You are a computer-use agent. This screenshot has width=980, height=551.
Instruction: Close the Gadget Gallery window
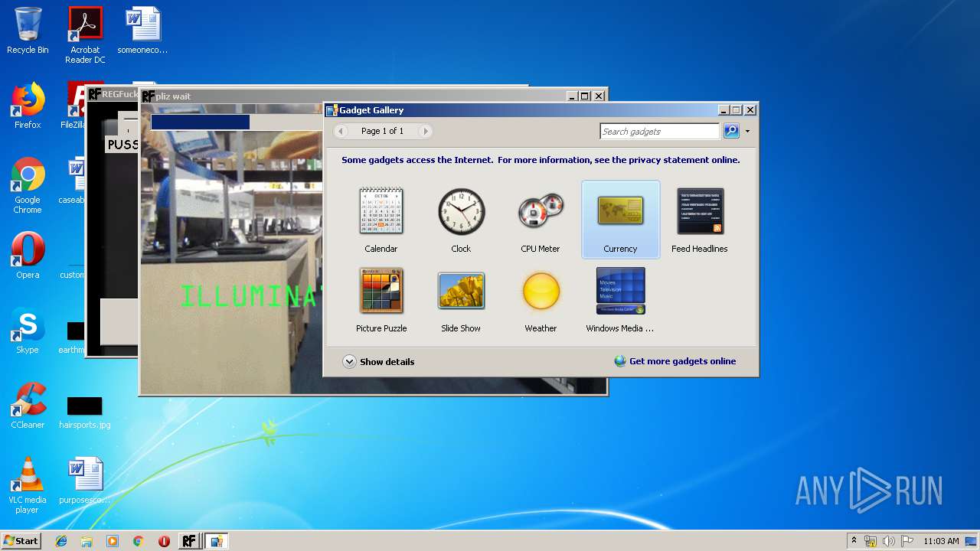coord(750,110)
